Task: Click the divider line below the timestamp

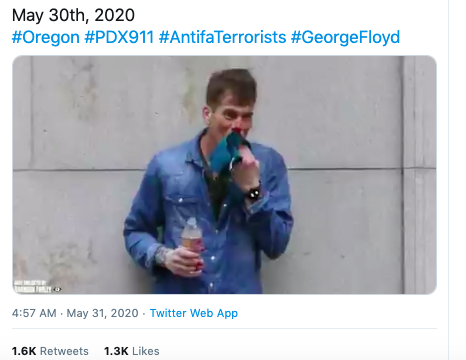Action: pos(224,329)
